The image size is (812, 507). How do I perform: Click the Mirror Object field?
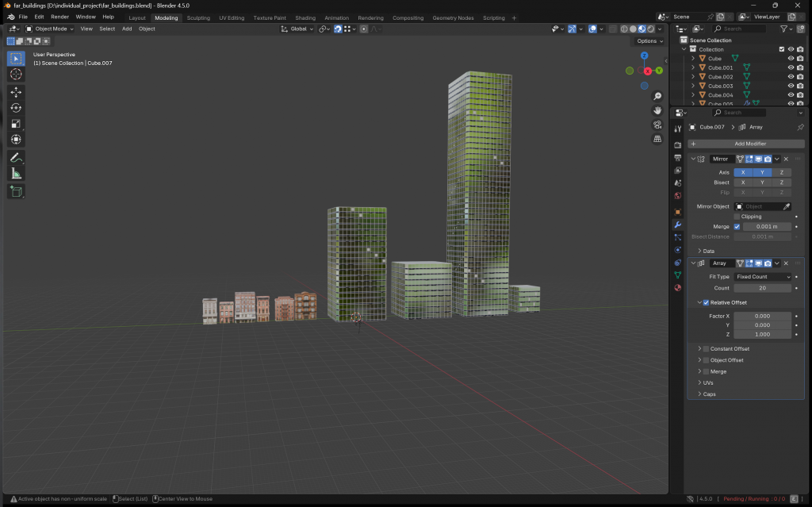(x=757, y=206)
